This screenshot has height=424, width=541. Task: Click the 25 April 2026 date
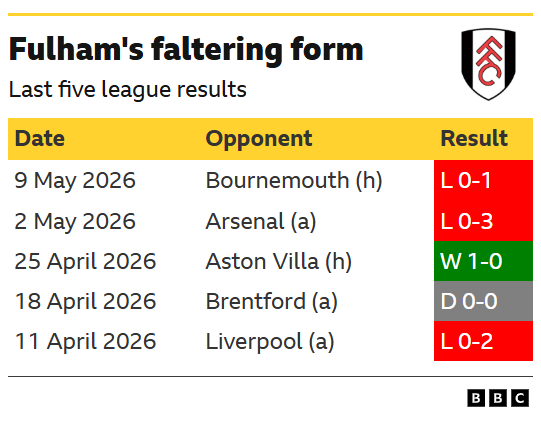(85, 261)
